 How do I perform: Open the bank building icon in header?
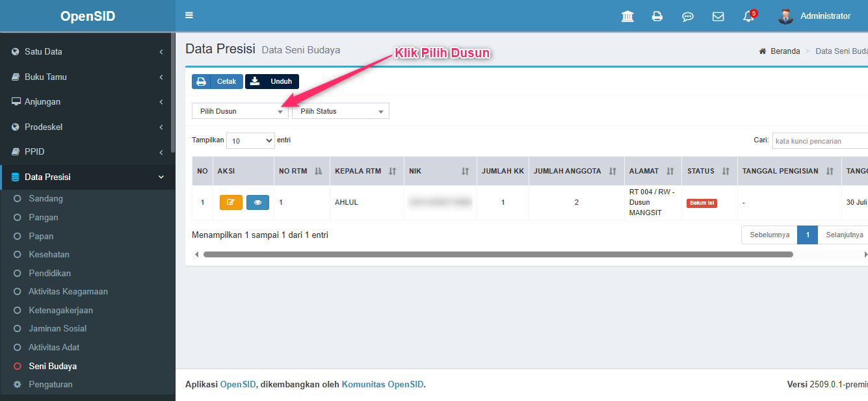click(627, 16)
